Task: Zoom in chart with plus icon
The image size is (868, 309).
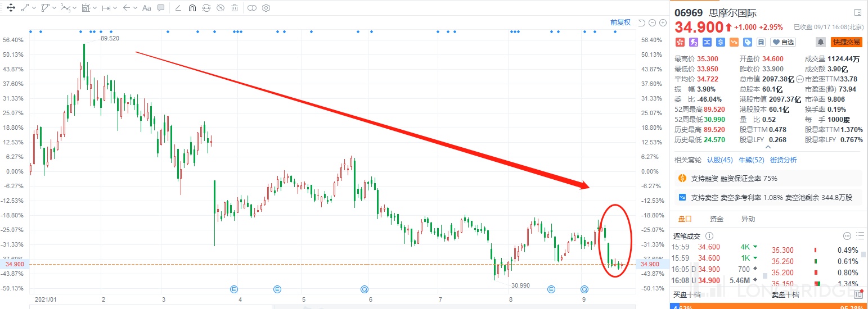Action: pos(663,23)
